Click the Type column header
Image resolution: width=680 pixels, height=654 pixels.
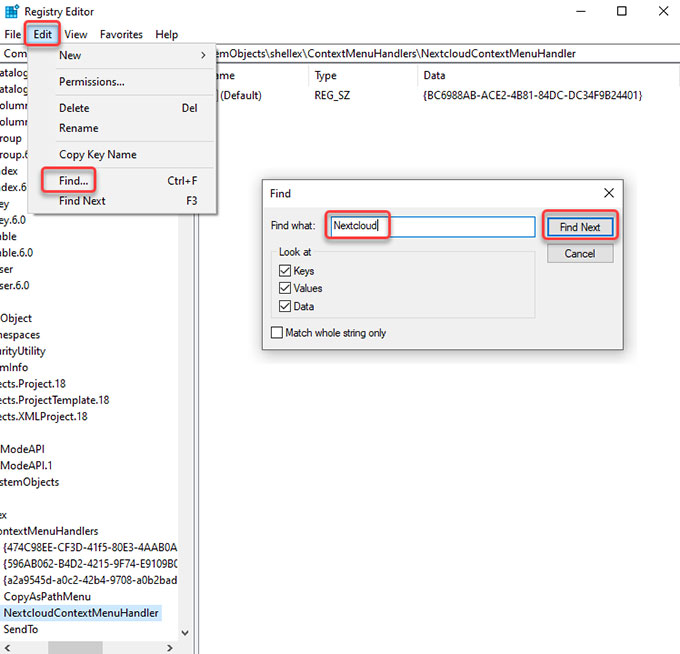(363, 75)
